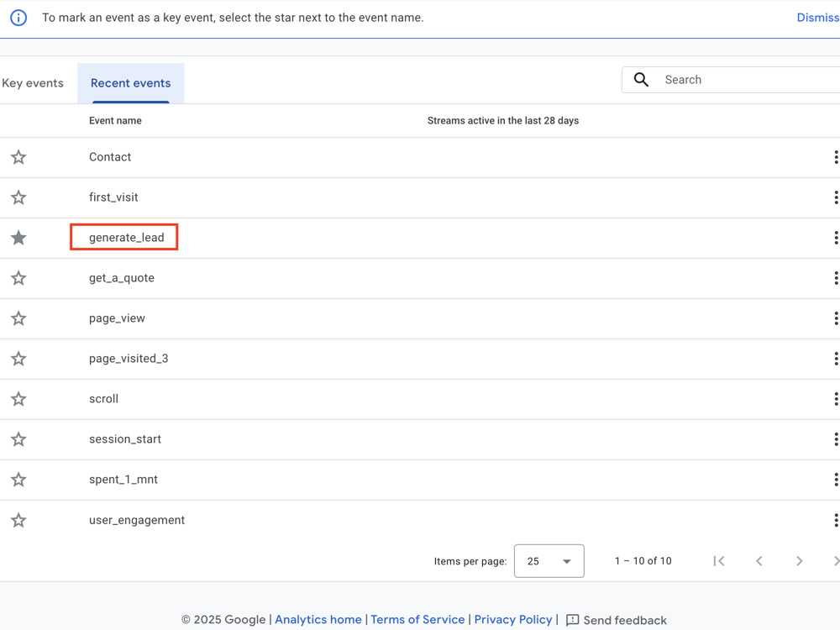This screenshot has width=840, height=630.
Task: Open three-dot menu for Contact event
Action: click(835, 157)
